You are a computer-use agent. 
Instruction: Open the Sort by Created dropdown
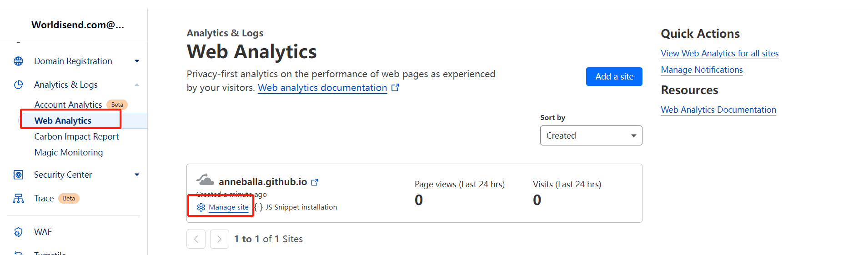591,135
